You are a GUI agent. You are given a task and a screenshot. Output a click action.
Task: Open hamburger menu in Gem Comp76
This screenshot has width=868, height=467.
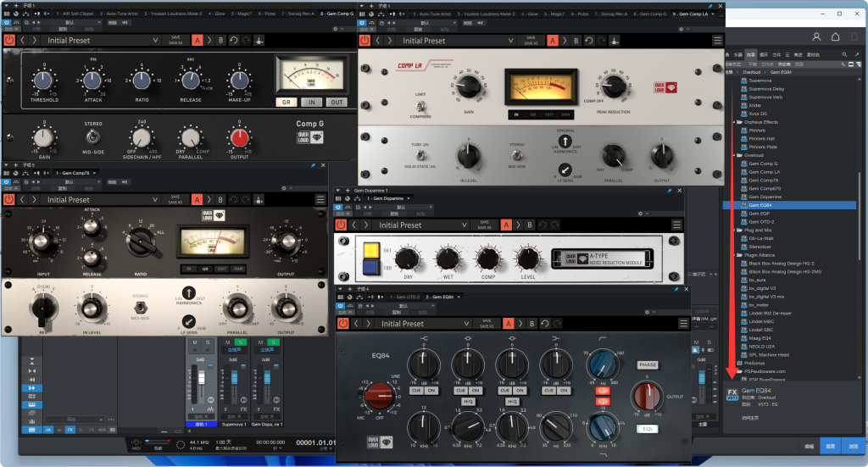point(320,199)
